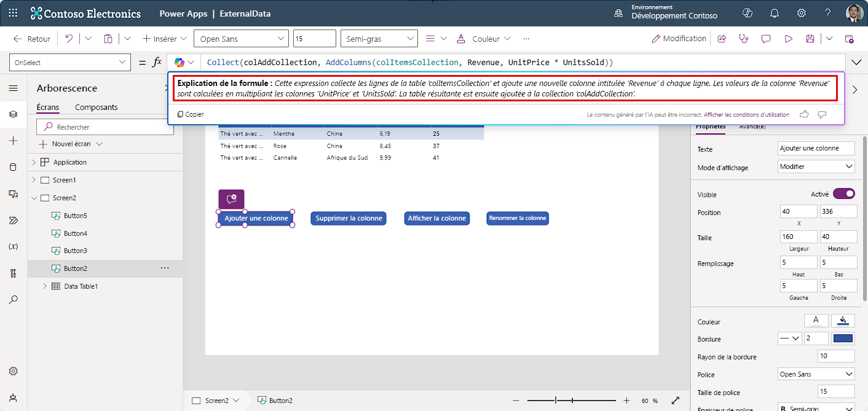Adjust the canvas zoom slider
Viewport: 868px width, 411px height.
tap(571, 401)
